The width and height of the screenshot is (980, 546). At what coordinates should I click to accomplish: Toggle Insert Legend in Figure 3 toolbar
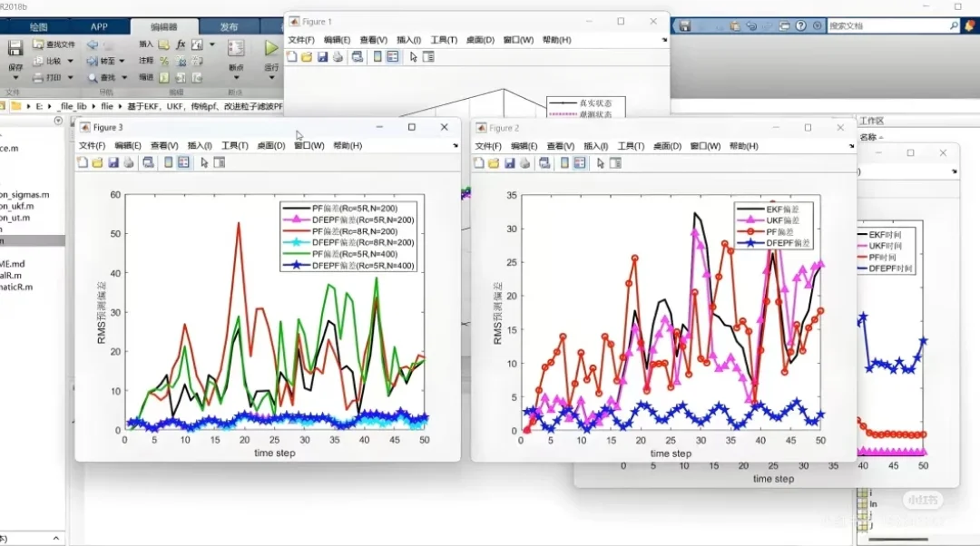pos(183,162)
